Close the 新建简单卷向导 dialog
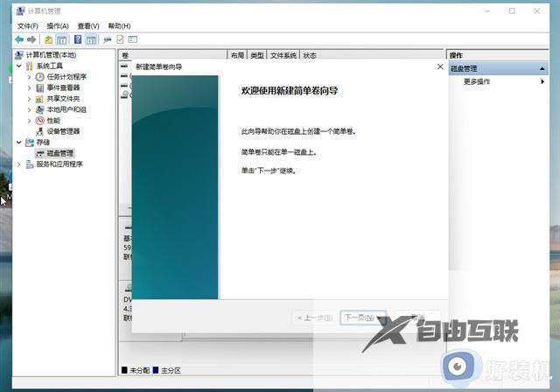Viewport: 560px width, 392px height. point(440,66)
